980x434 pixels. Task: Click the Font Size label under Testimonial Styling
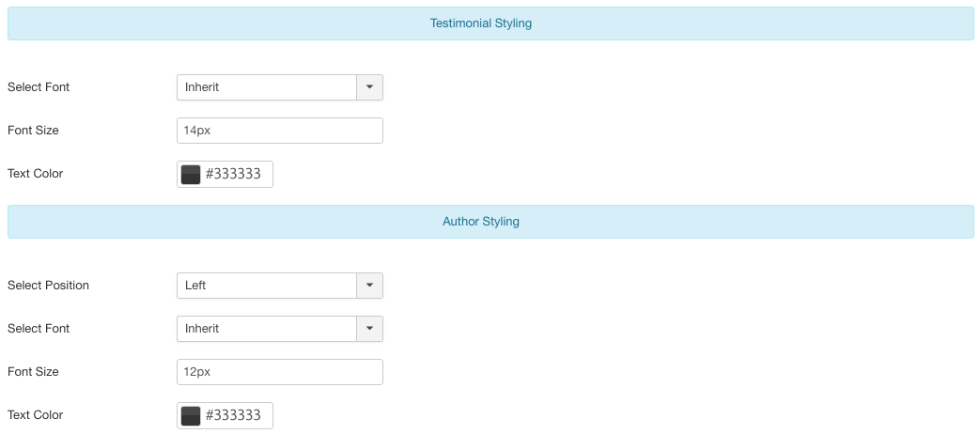[x=33, y=131]
